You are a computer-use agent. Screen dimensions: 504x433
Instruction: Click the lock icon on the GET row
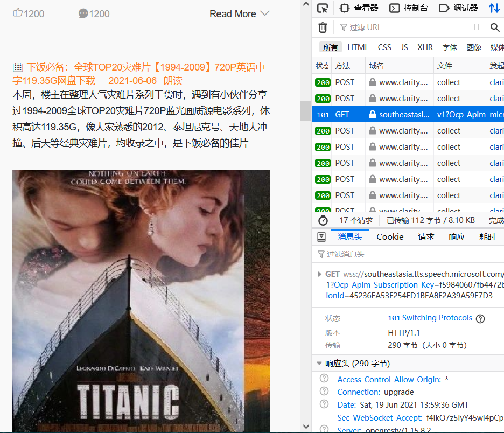pos(373,114)
